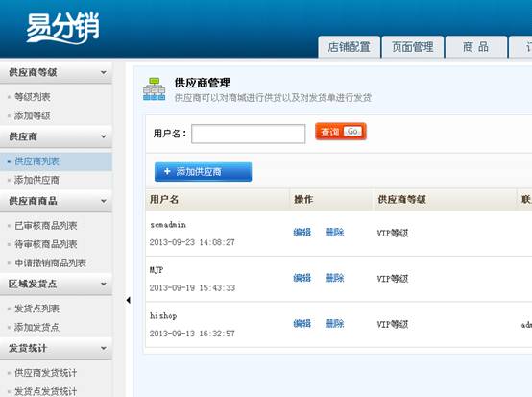532x397 pixels.
Task: Open 供应商发货统计
Action: pyautogui.click(x=46, y=373)
